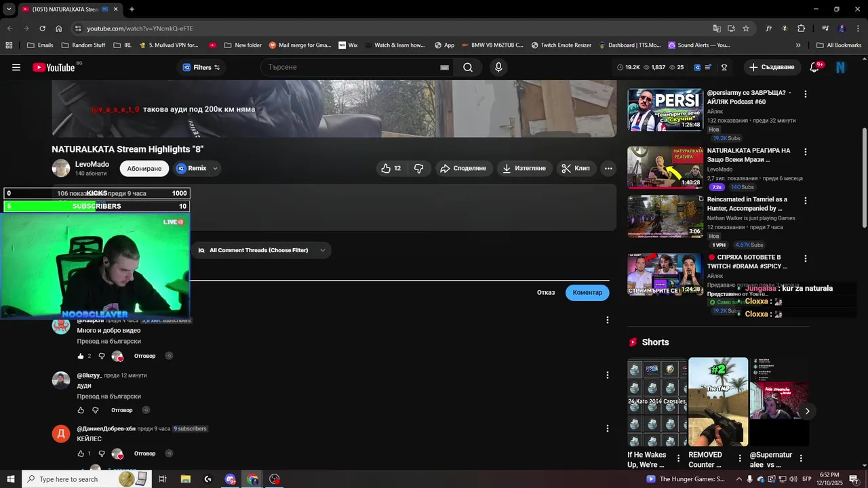Bookmark this page with star icon
This screenshot has width=868, height=488.
(x=746, y=28)
